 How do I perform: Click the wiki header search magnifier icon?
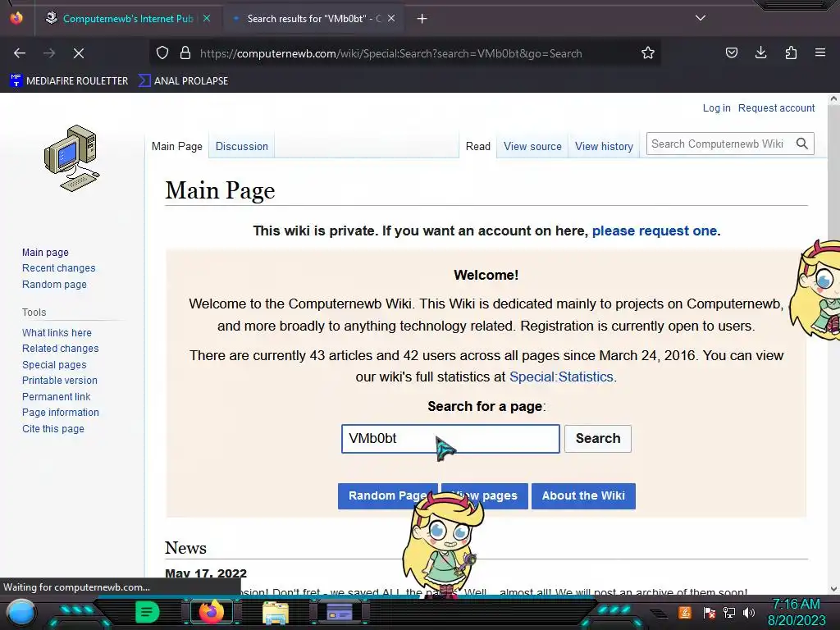802,144
